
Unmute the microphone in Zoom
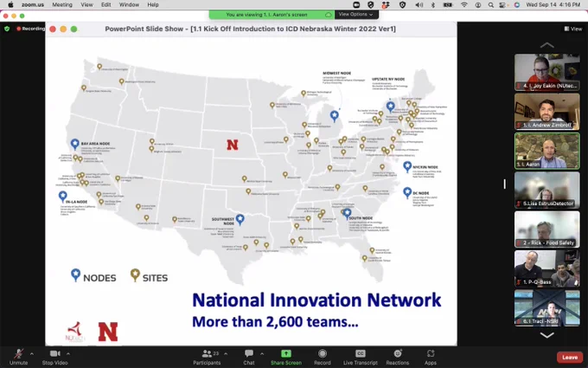18,357
